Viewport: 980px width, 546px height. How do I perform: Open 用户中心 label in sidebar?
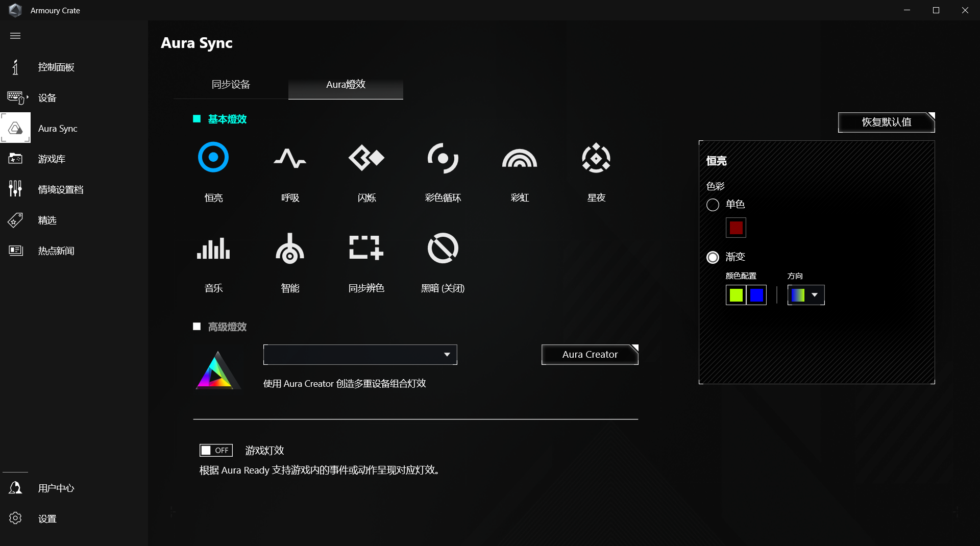pyautogui.click(x=56, y=488)
